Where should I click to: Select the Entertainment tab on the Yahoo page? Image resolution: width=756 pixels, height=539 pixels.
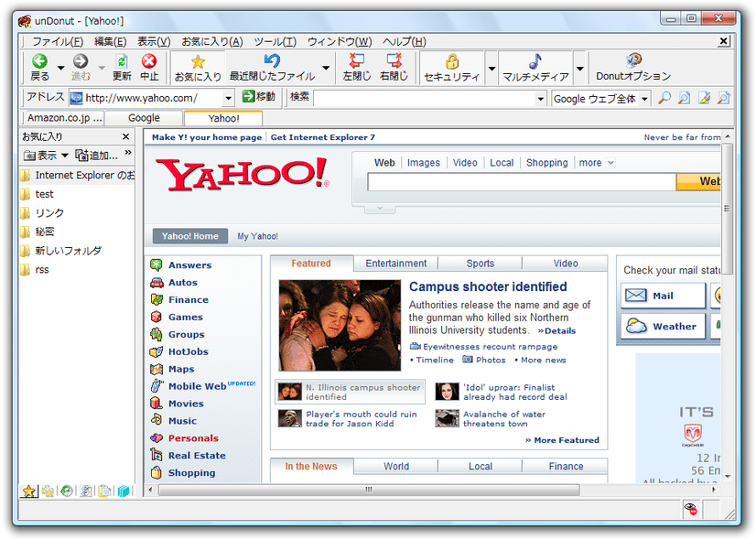(x=395, y=264)
